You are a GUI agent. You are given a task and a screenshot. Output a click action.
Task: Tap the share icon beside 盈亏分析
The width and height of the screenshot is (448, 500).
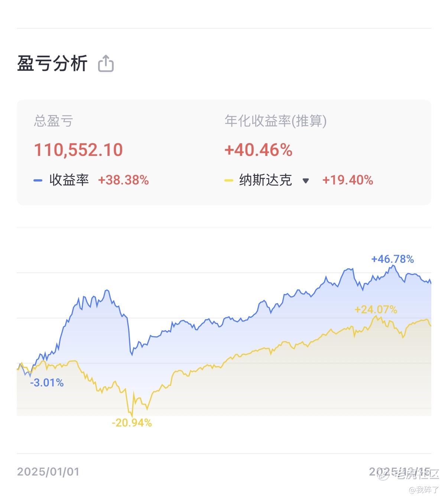[106, 63]
